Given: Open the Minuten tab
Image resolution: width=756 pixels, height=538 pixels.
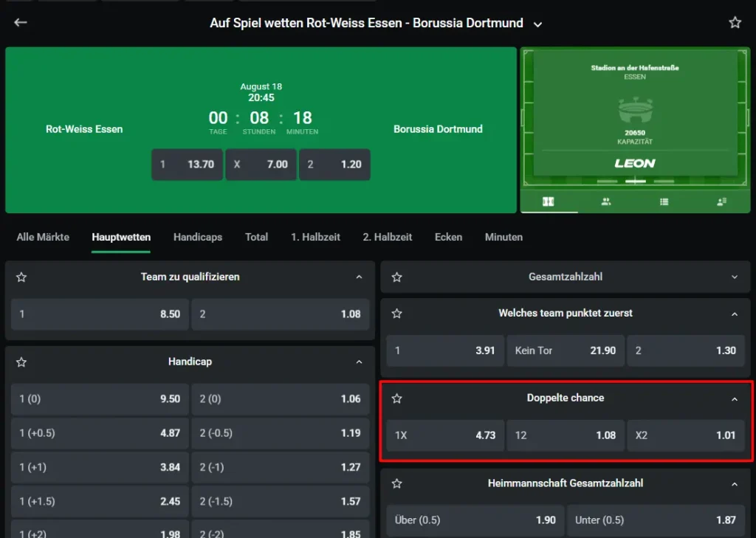Looking at the screenshot, I should coord(504,237).
